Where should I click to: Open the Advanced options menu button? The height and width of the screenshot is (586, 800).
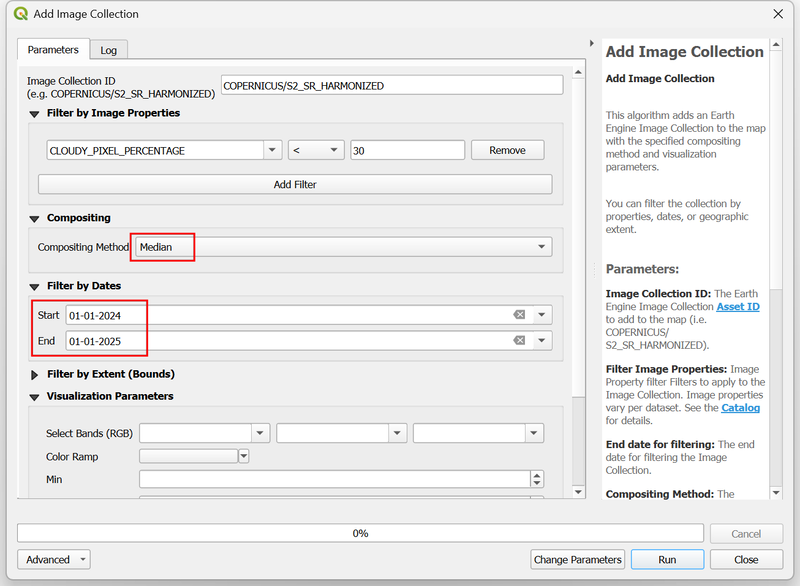(x=54, y=559)
